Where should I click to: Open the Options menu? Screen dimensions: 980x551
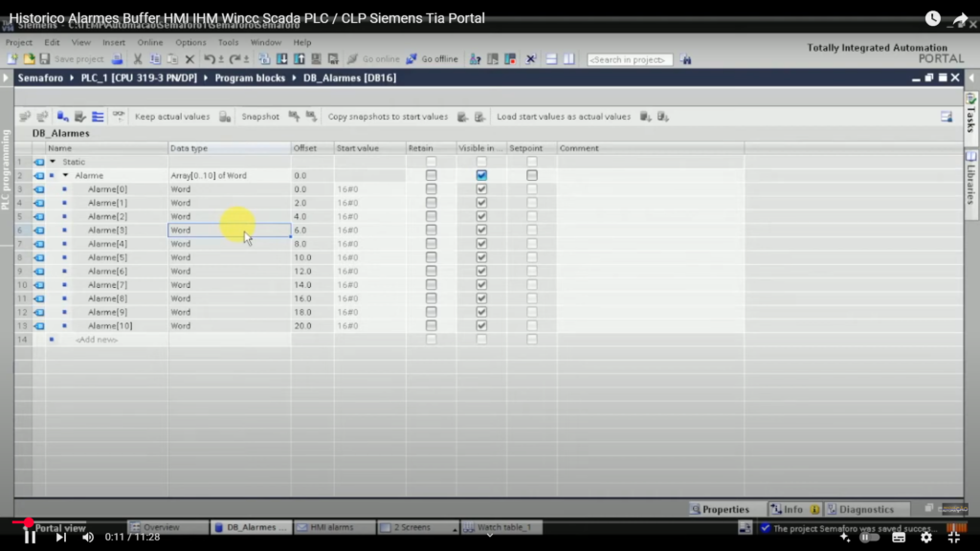tap(190, 42)
